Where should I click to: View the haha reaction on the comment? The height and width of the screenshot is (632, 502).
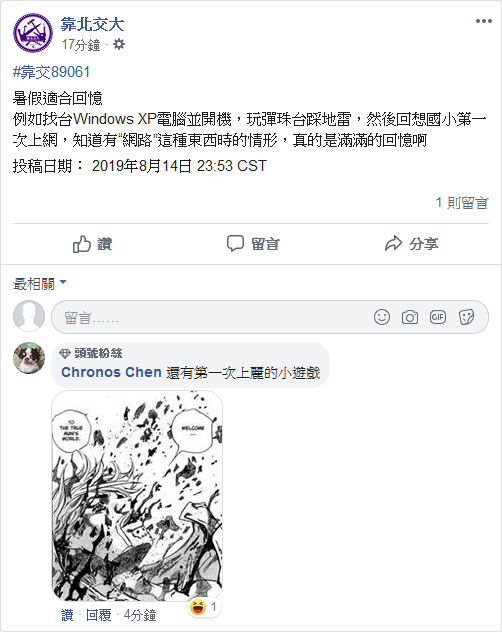coord(204,607)
